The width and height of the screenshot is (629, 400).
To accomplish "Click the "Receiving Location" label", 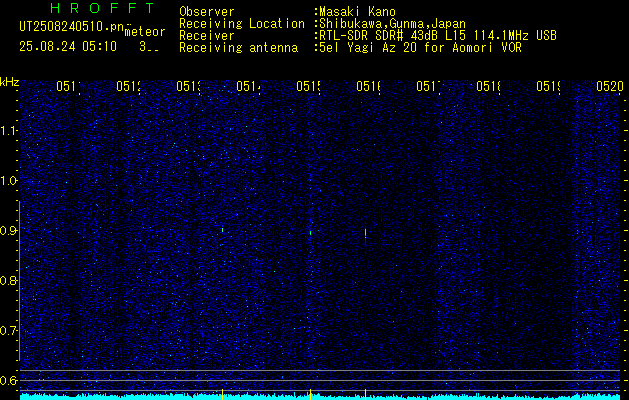I will pyautogui.click(x=242, y=24).
